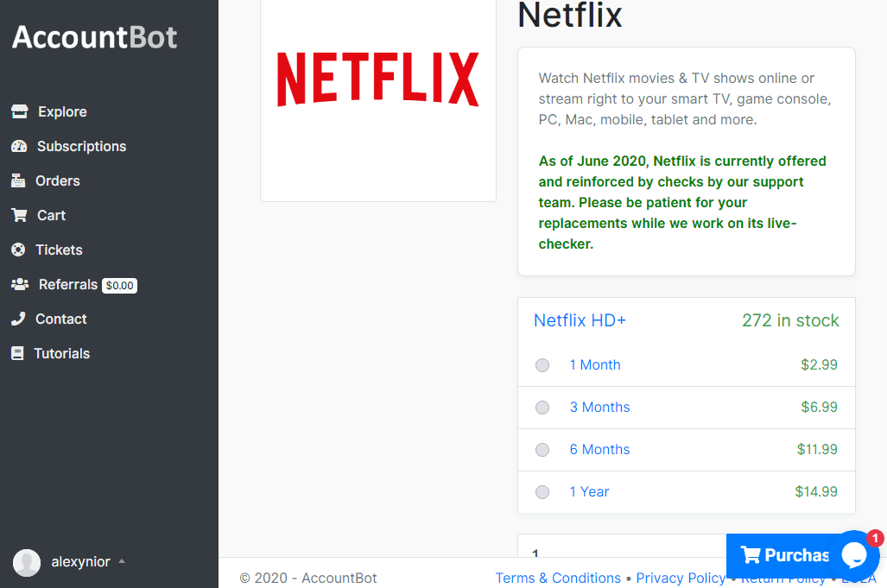Screen dimensions: 887x588
Task: Click the $14.99 price
Action: (815, 492)
